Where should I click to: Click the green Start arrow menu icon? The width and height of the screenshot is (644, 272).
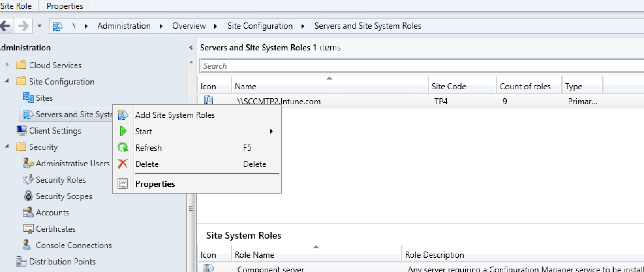tap(123, 131)
